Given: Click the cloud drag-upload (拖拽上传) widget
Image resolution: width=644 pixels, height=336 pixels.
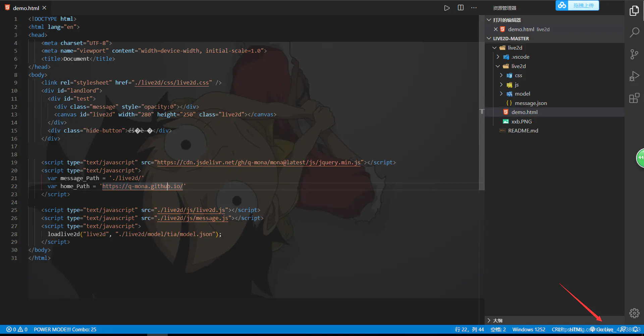Looking at the screenshot, I should pyautogui.click(x=577, y=5).
